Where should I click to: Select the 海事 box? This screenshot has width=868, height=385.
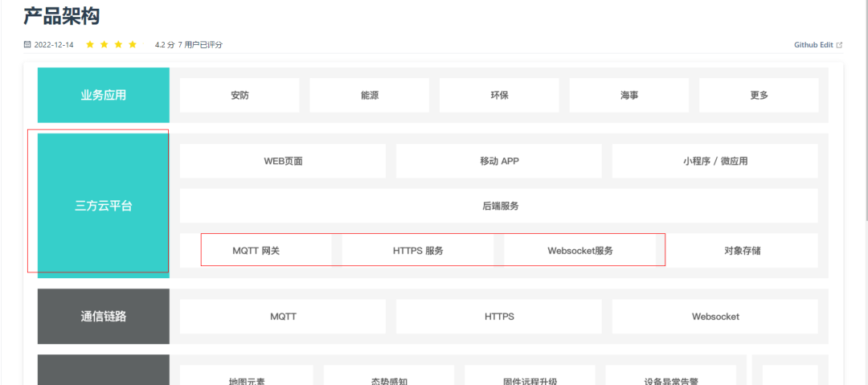coord(629,96)
